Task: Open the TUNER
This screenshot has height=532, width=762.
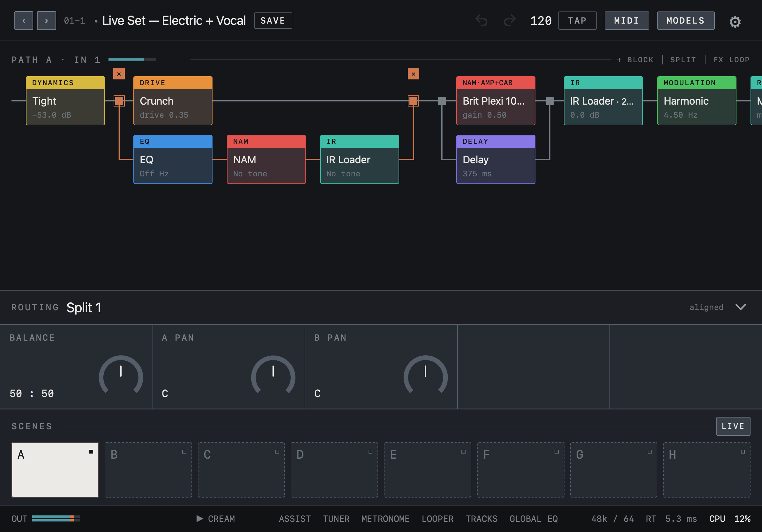Action: (x=336, y=518)
